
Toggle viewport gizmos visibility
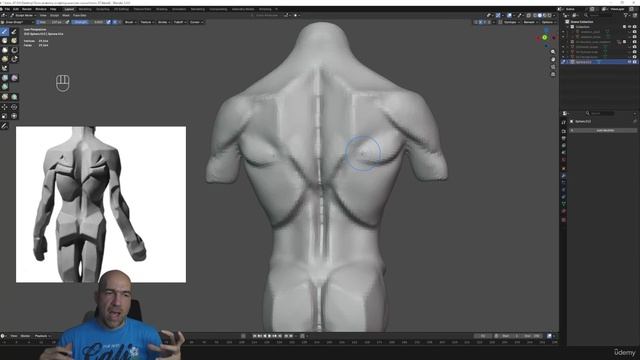498,15
